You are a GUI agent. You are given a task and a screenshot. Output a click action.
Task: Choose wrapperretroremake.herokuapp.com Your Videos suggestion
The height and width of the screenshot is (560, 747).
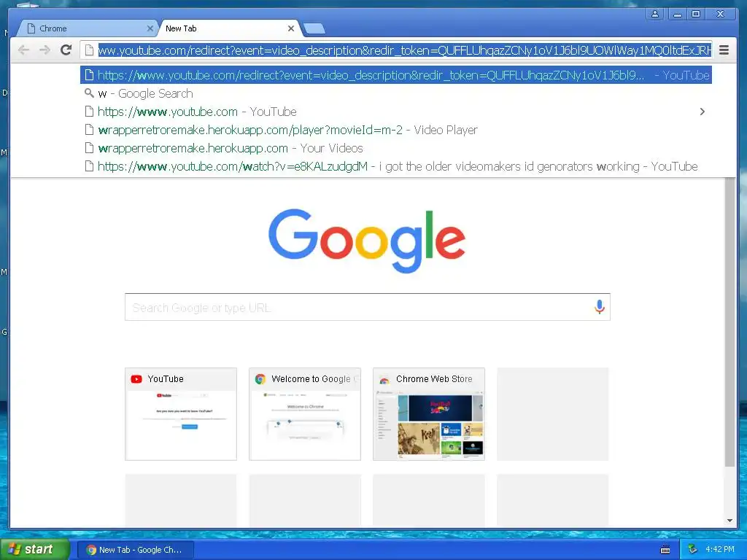(396, 148)
